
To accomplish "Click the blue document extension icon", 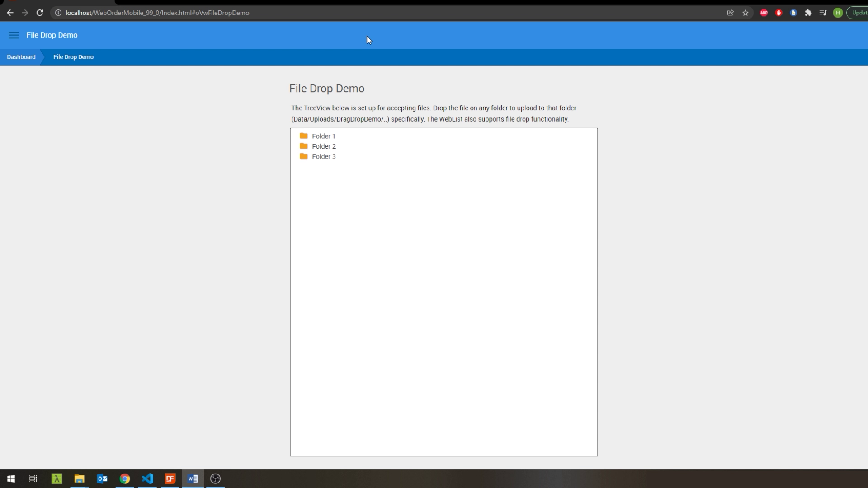I will click(x=793, y=13).
